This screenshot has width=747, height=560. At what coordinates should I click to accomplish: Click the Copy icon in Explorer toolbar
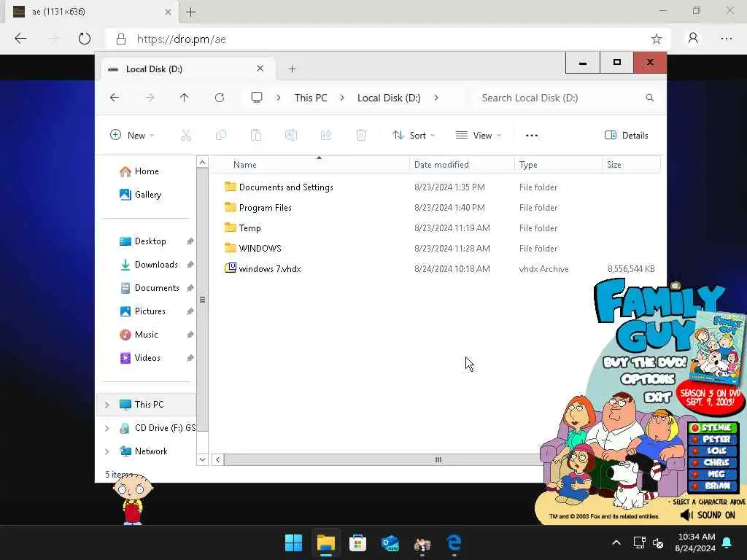(x=221, y=135)
